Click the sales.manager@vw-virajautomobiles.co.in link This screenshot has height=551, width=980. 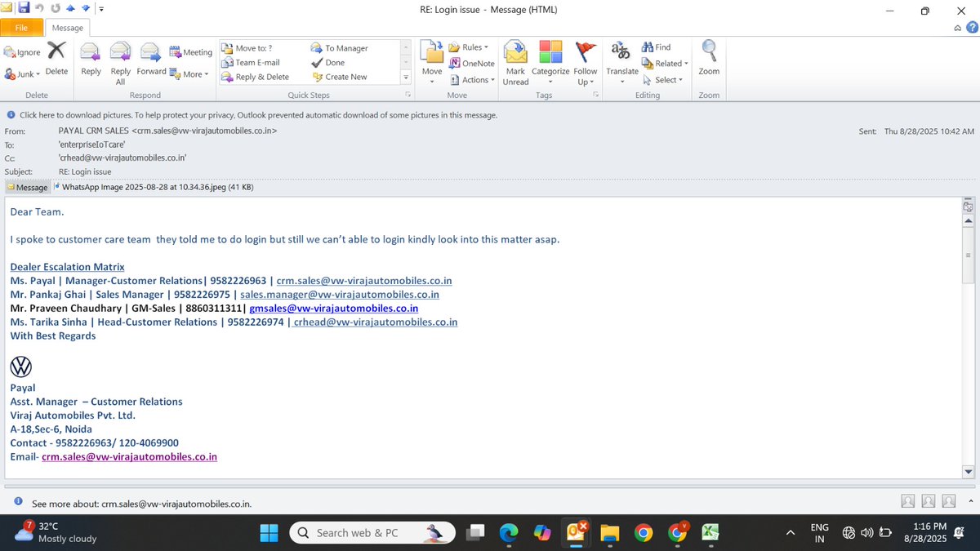coord(340,295)
